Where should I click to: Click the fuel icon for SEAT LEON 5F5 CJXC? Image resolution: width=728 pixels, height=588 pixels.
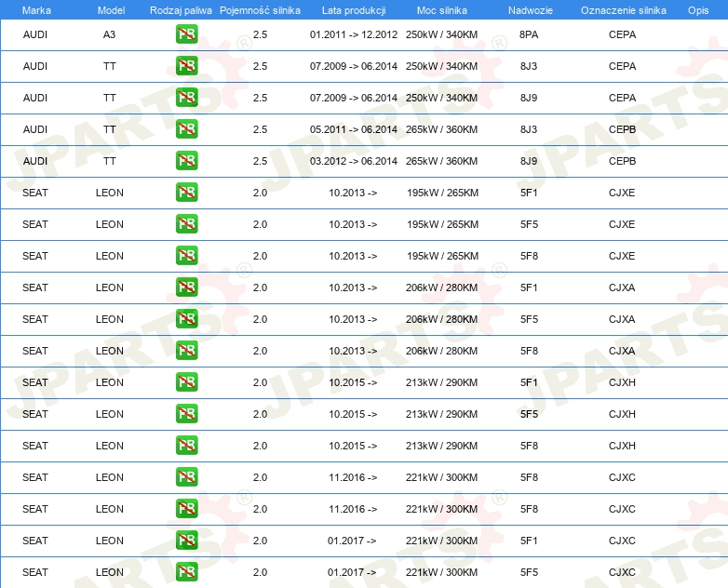click(186, 572)
